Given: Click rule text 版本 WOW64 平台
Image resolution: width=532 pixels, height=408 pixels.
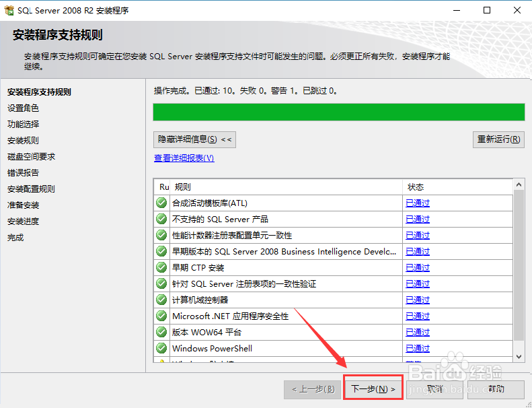Looking at the screenshot, I should [x=206, y=332].
